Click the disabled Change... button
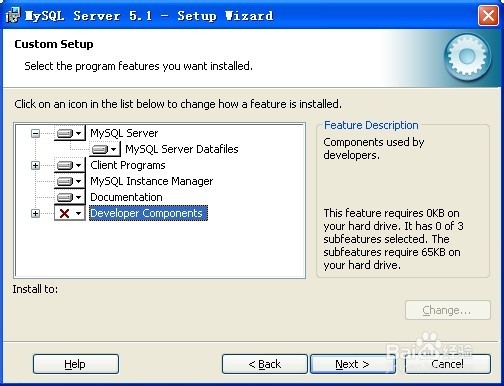The height and width of the screenshot is (386, 504). coord(448,310)
